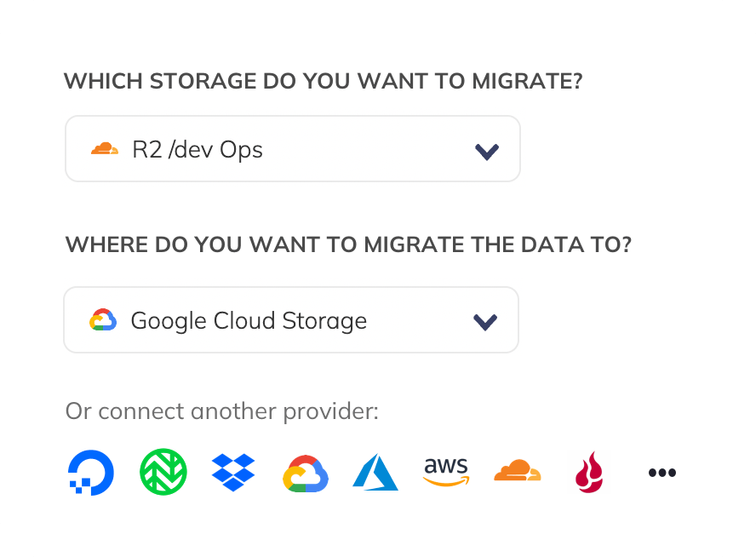The image size is (756, 557).
Task: Connect the Microsoft Azure provider
Action: pos(375,473)
